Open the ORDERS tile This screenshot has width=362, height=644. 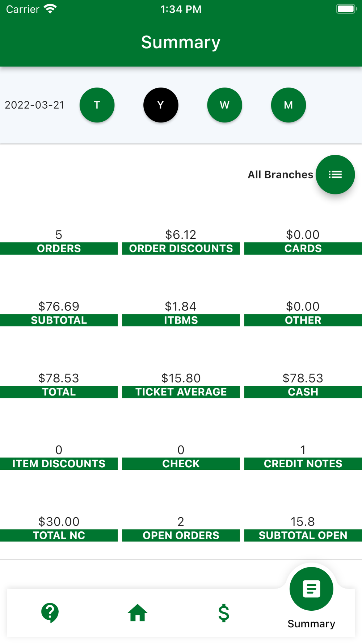coord(59,242)
